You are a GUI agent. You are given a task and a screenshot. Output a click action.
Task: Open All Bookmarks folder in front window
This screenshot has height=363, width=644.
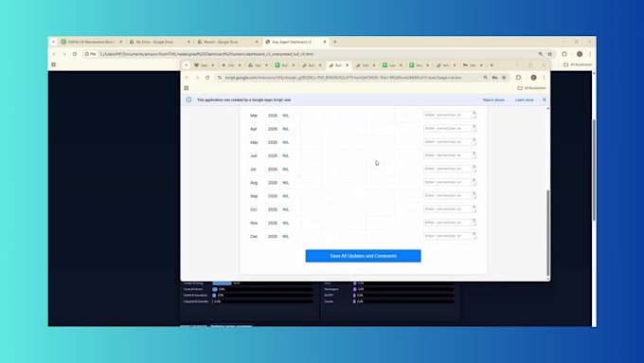pyautogui.click(x=531, y=88)
